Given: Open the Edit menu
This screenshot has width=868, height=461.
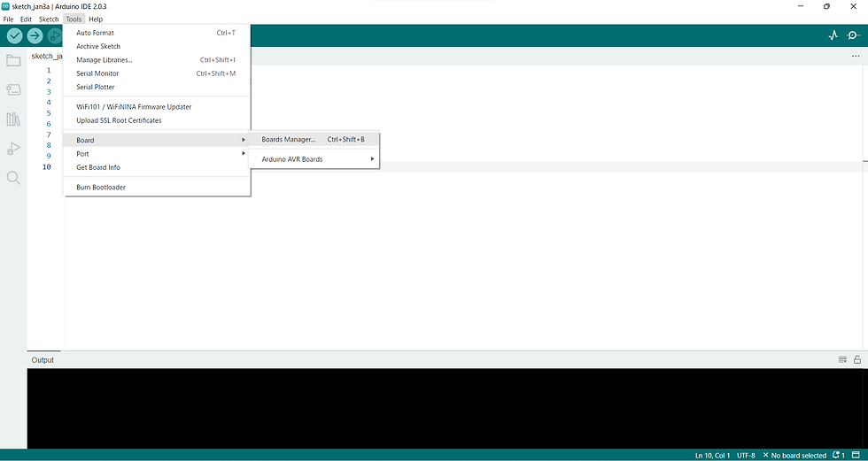Looking at the screenshot, I should pyautogui.click(x=26, y=19).
